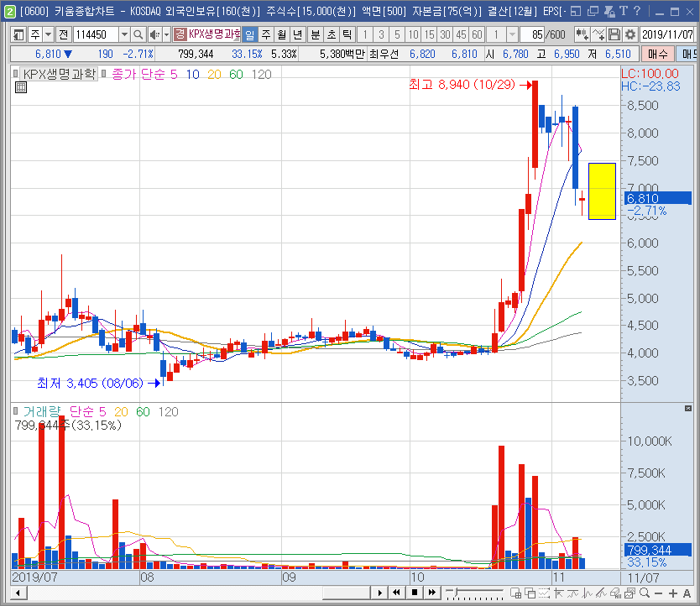
Task: Select the 주 weekly chart tab
Action: [x=266, y=34]
